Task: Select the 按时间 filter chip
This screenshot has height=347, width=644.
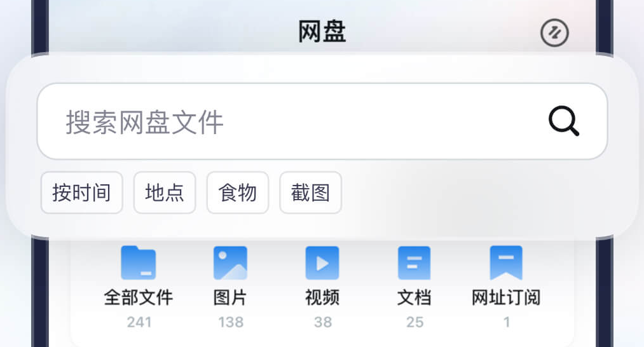Action: point(81,193)
